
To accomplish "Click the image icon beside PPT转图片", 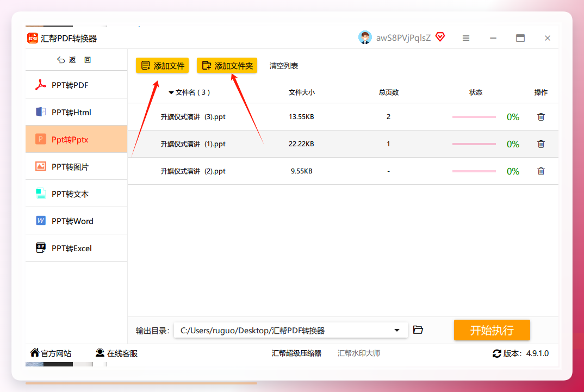I will [x=41, y=166].
